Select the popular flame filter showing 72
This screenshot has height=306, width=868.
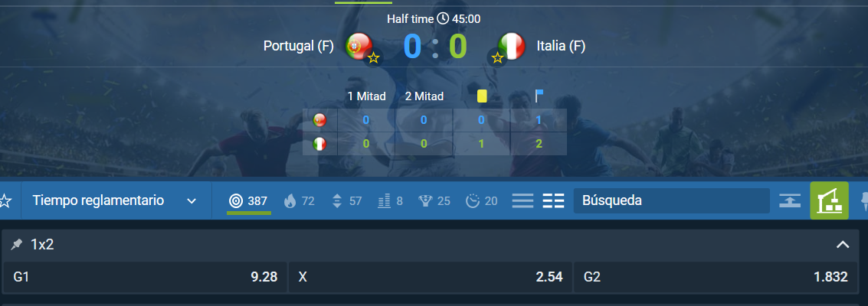point(299,201)
